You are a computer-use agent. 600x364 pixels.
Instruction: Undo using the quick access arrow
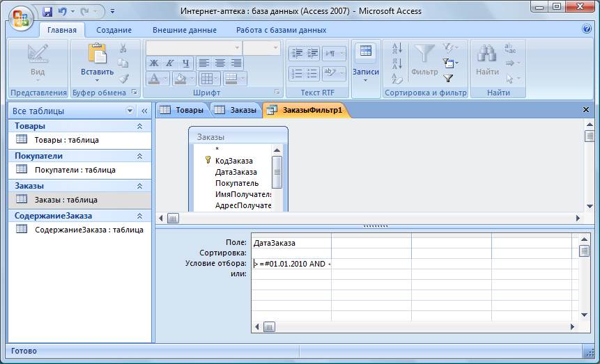(63, 11)
